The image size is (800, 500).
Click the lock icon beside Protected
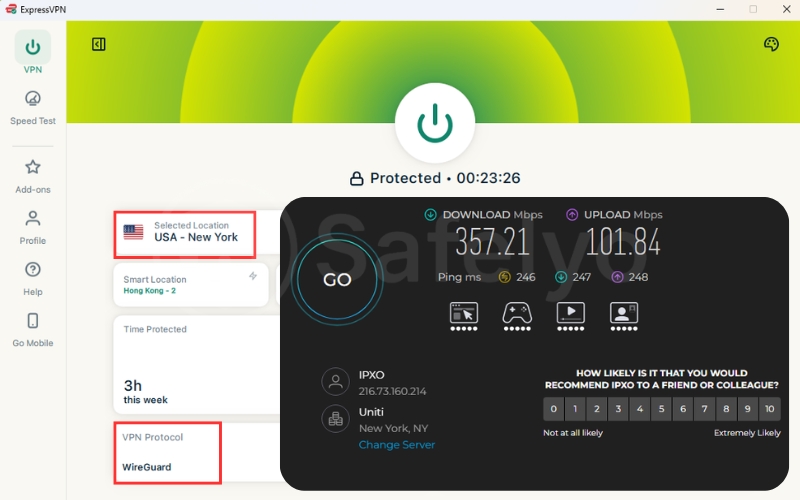[x=356, y=179]
